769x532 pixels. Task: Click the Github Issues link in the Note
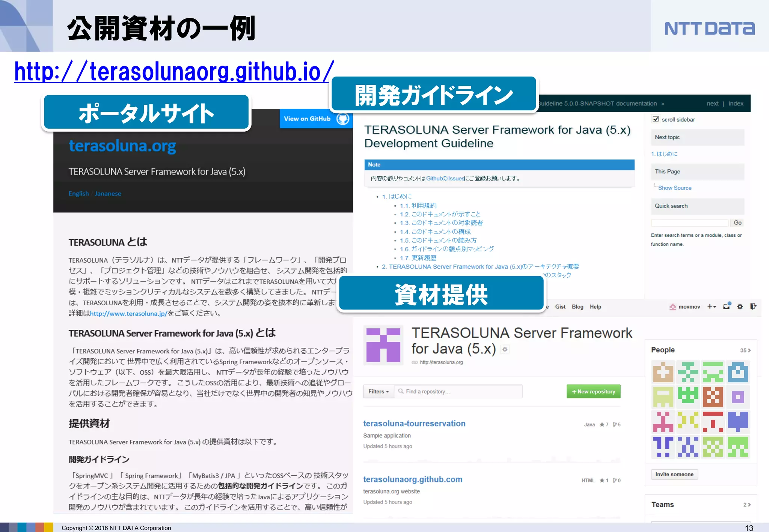[x=445, y=179]
